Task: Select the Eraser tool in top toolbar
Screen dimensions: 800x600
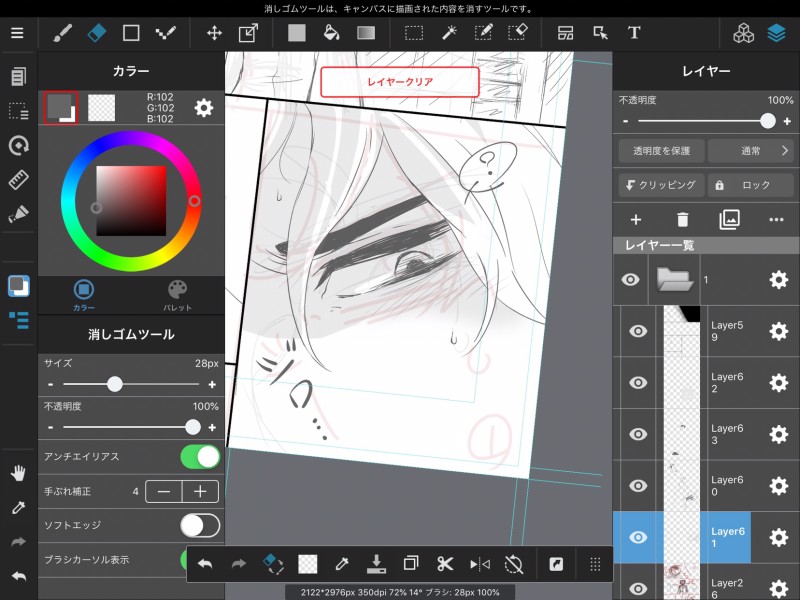Action: tap(96, 33)
